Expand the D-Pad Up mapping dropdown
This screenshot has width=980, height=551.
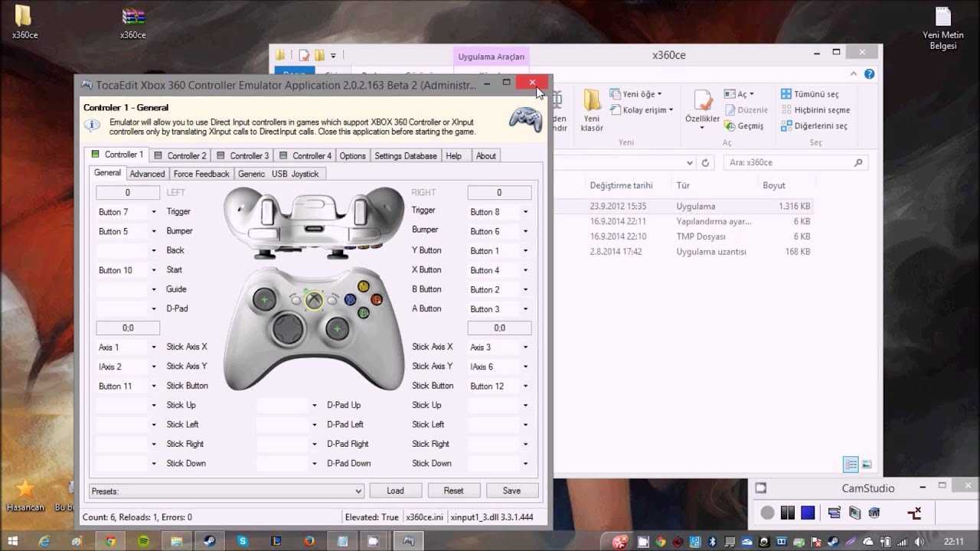click(288, 405)
